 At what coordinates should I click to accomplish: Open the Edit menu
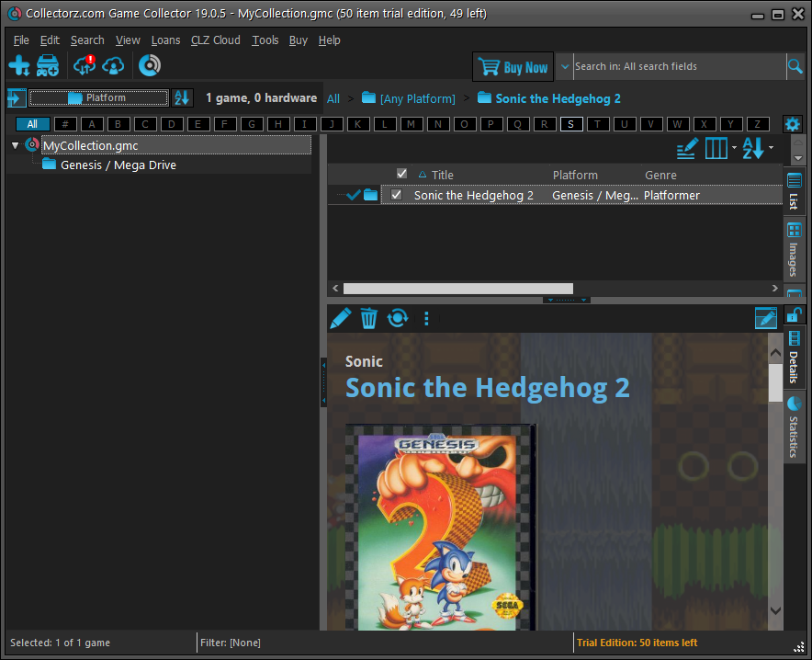click(50, 40)
